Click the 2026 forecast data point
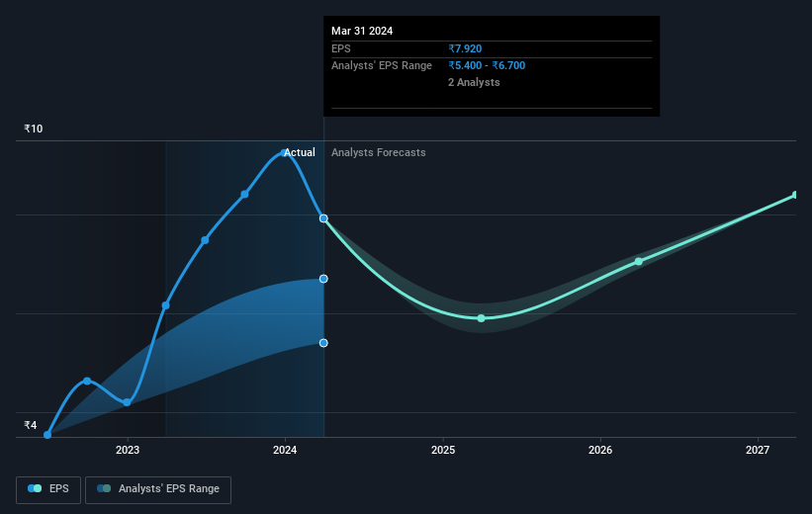Image resolution: width=812 pixels, height=514 pixels. [639, 262]
